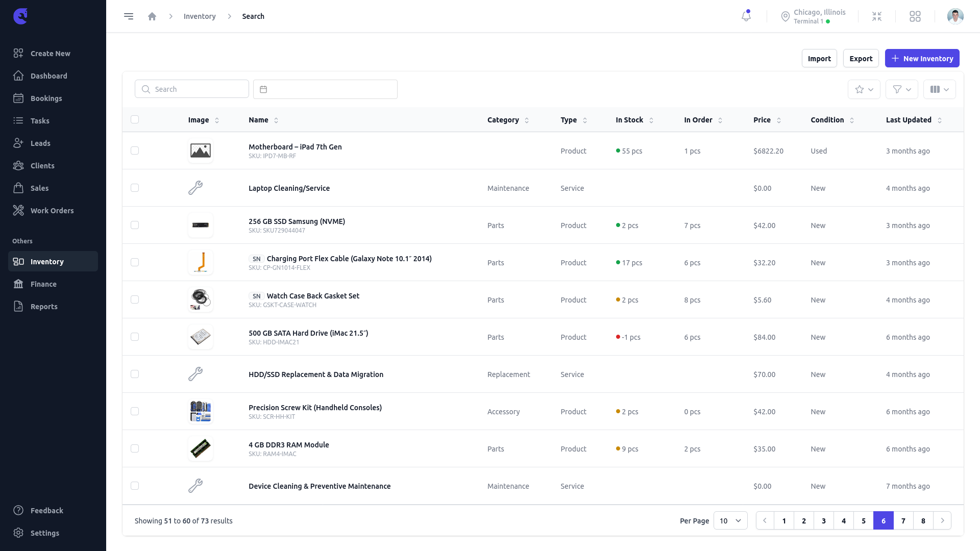Tick the select-all checkbox in table header
980x551 pixels.
pyautogui.click(x=135, y=119)
